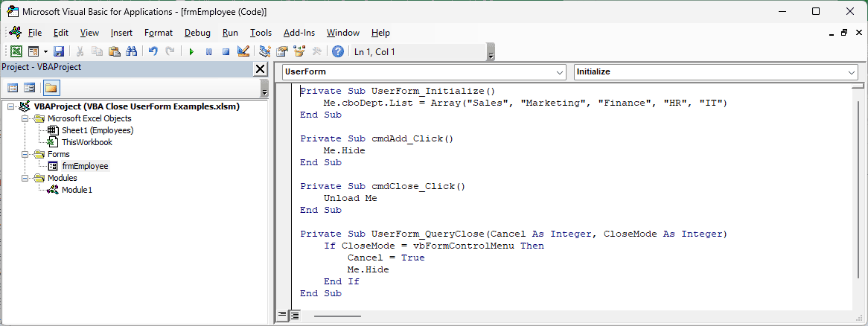Open the UserForm object dropdown
Viewport: 868px width, 326px height.
click(x=558, y=72)
